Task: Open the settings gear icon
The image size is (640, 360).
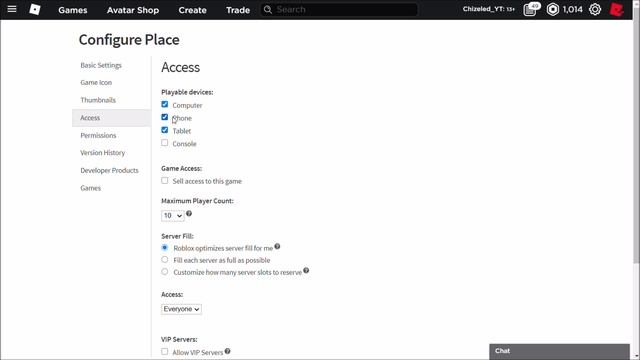Action: (x=595, y=9)
